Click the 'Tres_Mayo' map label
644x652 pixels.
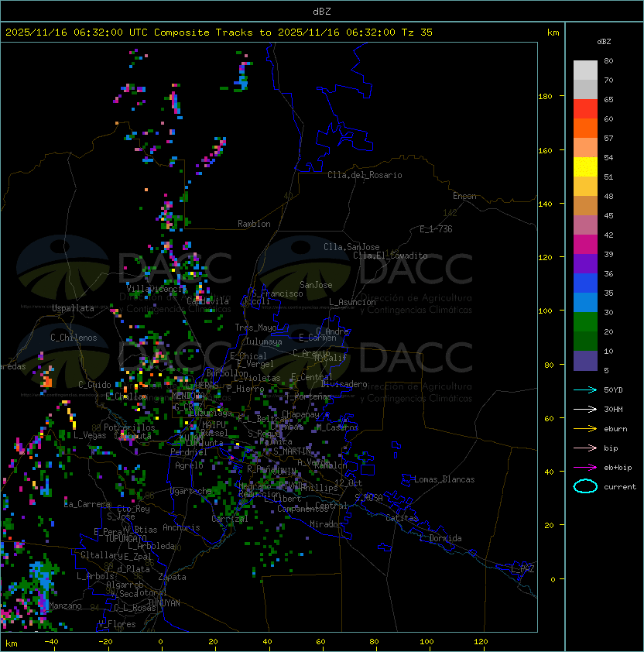(x=255, y=328)
